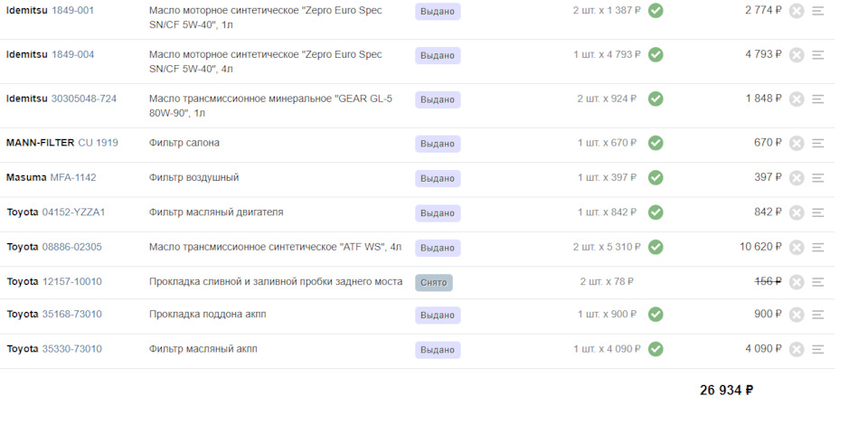The width and height of the screenshot is (868, 434).
Task: Click green checkmark on Idemitsu 1849-004 row
Action: click(x=656, y=55)
